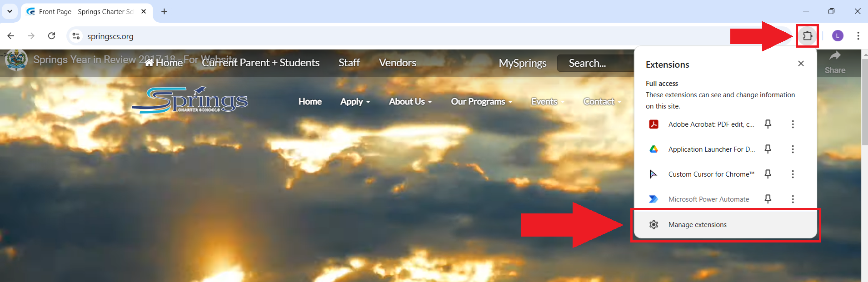This screenshot has width=868, height=282.
Task: Open more options for Adobe Acrobat
Action: (x=793, y=124)
